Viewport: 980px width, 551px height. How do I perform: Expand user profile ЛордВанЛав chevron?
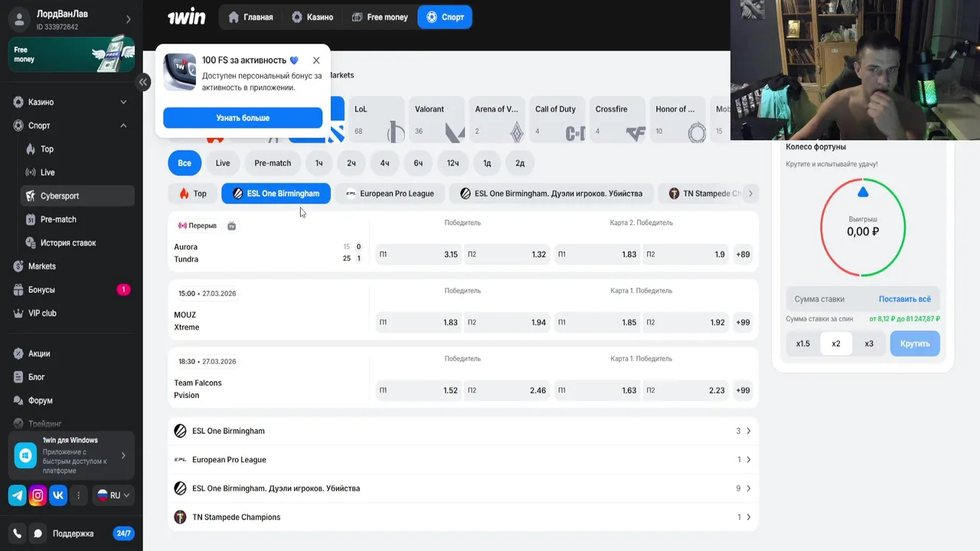tap(128, 20)
